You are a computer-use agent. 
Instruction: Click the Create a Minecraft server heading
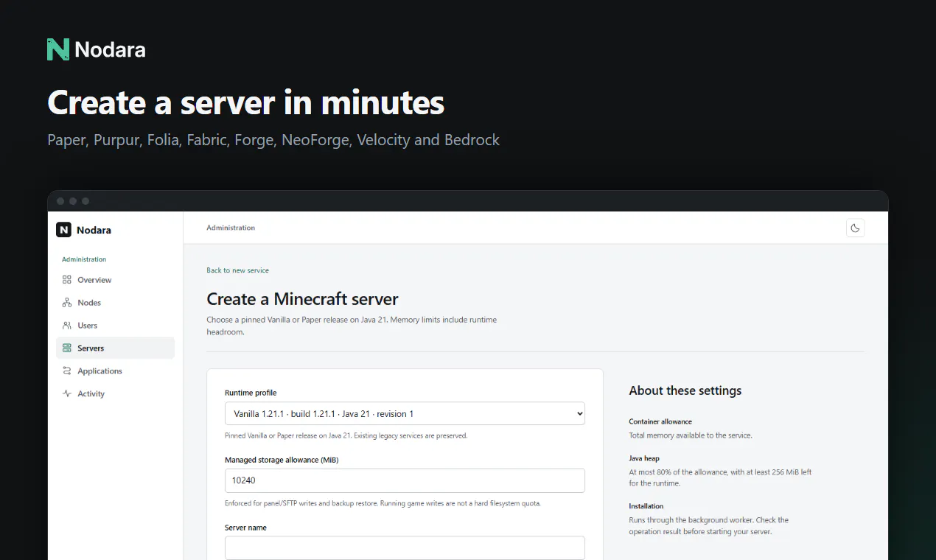[x=302, y=299]
